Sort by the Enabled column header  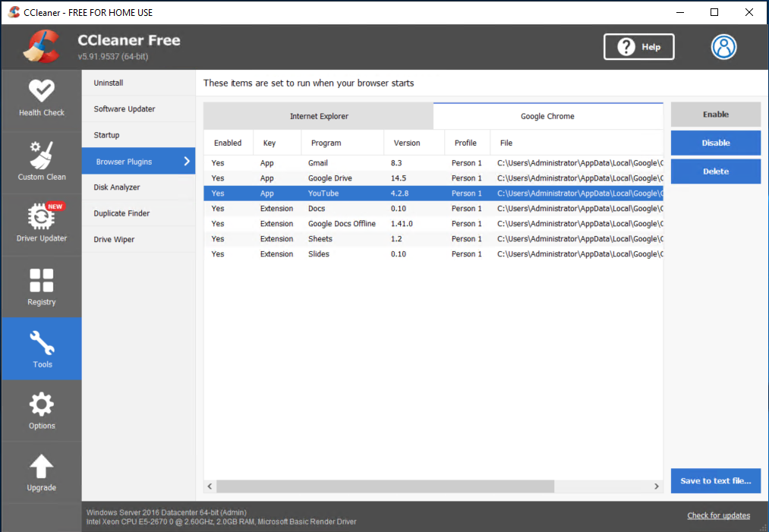click(x=228, y=143)
